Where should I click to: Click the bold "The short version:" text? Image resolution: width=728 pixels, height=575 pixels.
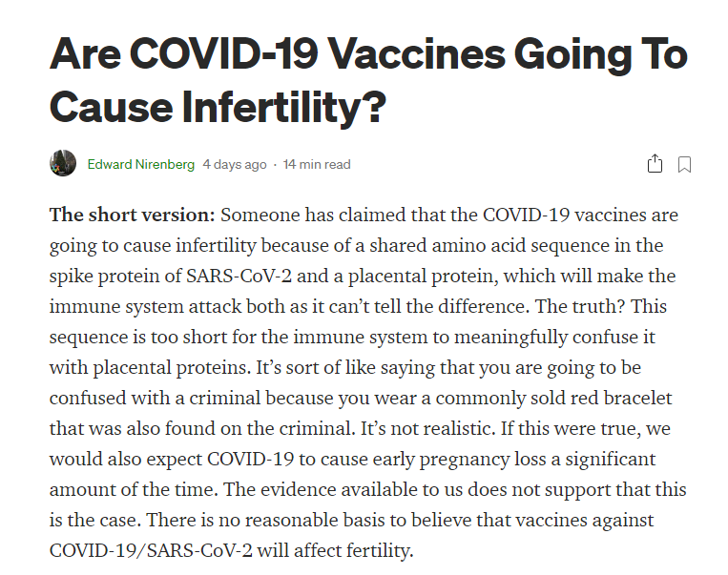[x=132, y=216]
